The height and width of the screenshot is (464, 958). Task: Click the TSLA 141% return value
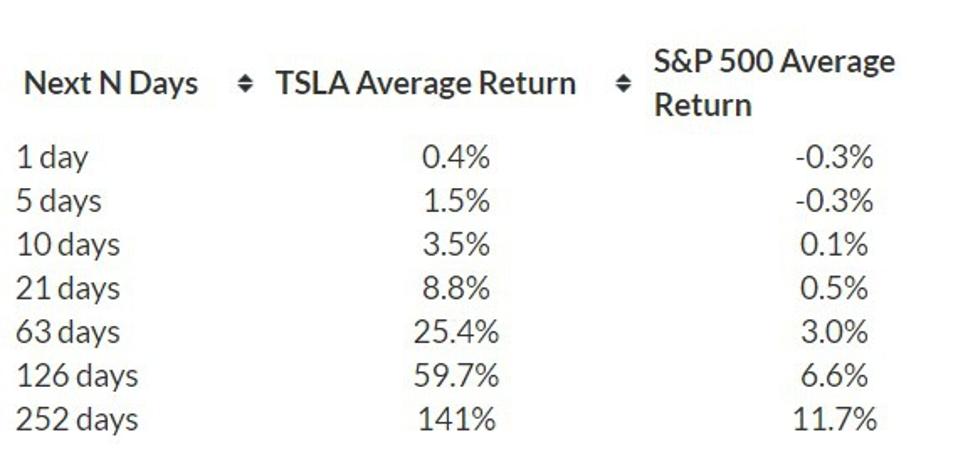coord(456,419)
